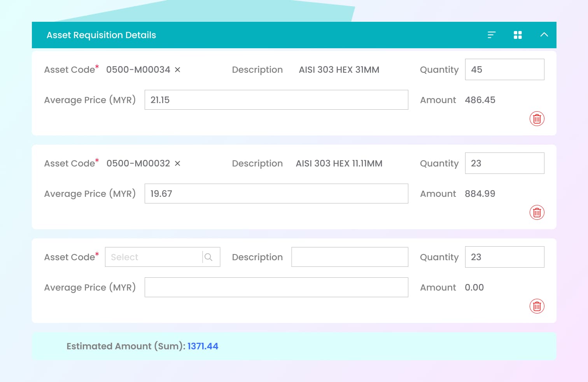Click the Estimated Amount value 1371.44
This screenshot has width=588, height=382.
click(x=203, y=346)
